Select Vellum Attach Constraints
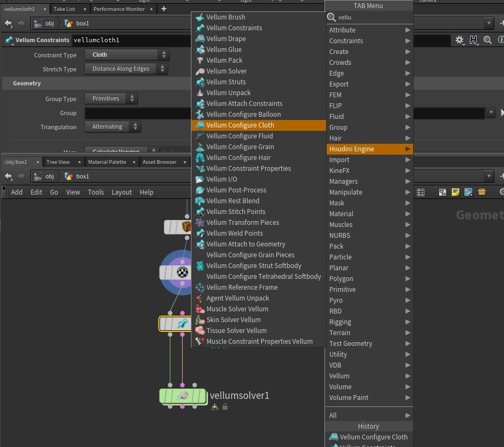This screenshot has height=447, width=504. tap(258, 103)
